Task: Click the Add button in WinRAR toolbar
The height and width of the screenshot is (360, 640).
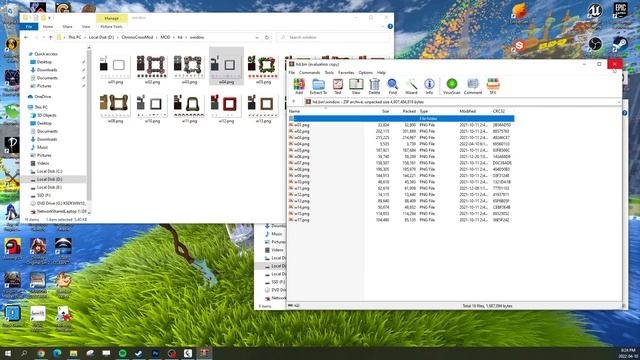Action: coord(299,86)
